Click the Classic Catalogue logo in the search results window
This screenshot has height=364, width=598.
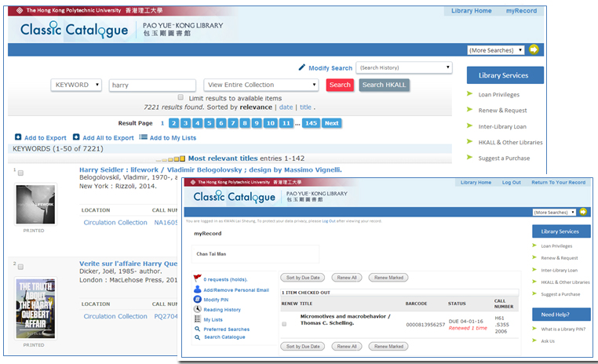[75, 29]
